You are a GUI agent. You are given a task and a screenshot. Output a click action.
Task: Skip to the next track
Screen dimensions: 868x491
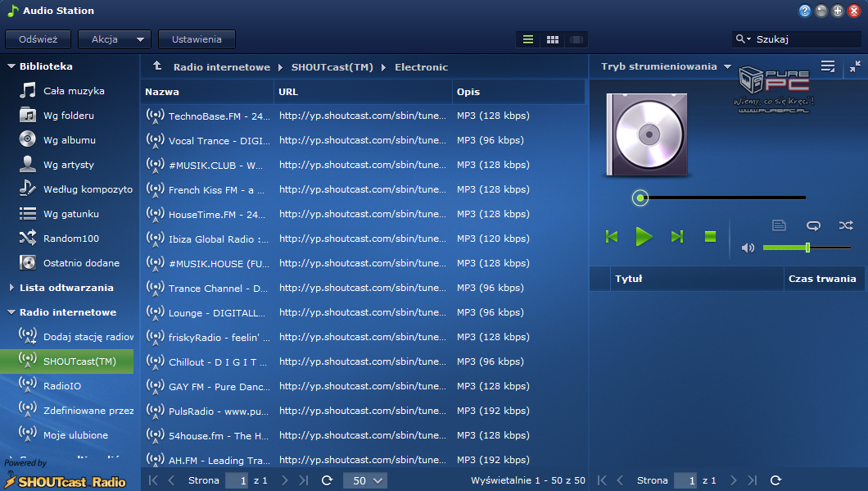[x=677, y=237]
